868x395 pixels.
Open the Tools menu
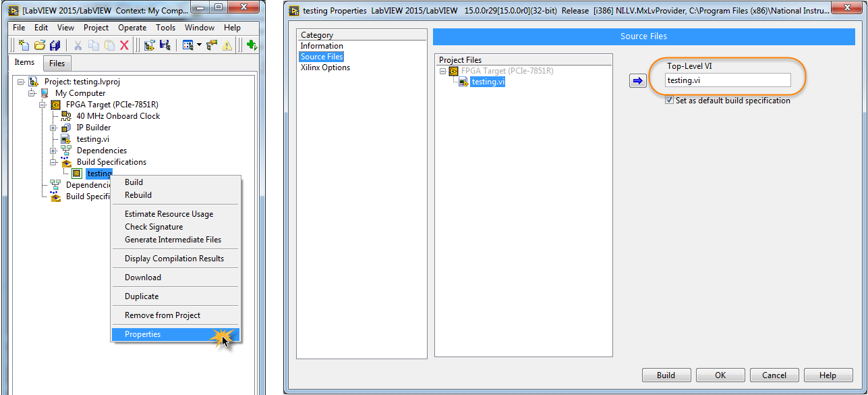165,28
